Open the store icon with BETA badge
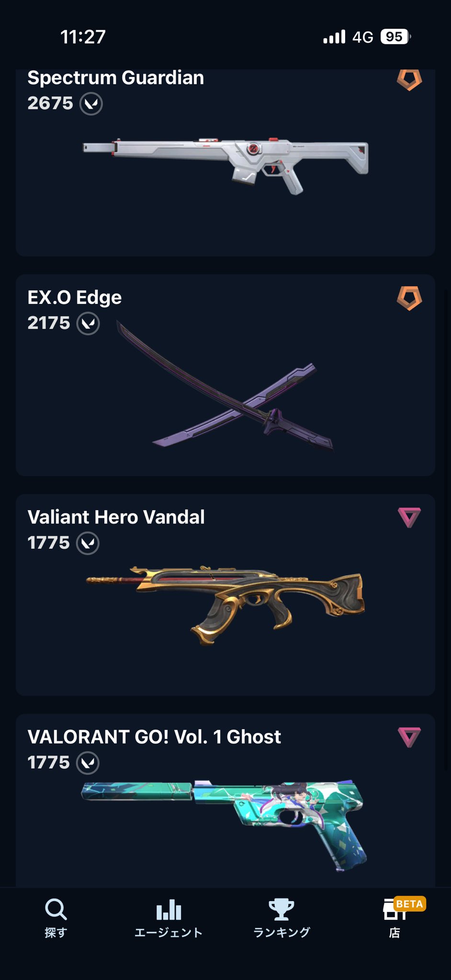This screenshot has width=451, height=980. point(394,910)
